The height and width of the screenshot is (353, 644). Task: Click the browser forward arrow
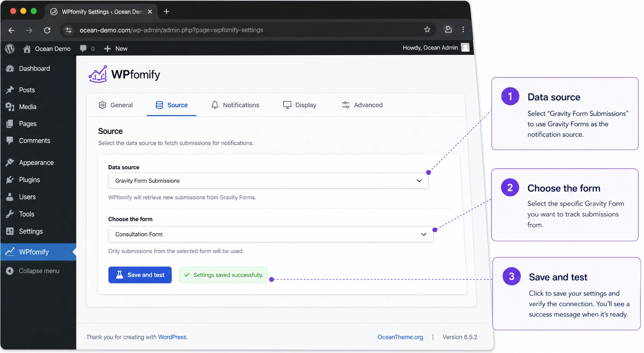coord(29,30)
